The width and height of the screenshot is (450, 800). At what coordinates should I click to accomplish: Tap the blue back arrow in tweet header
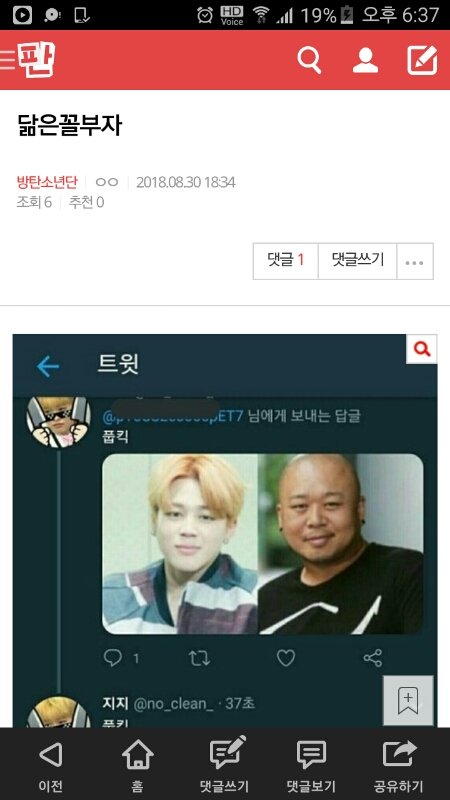click(x=48, y=366)
